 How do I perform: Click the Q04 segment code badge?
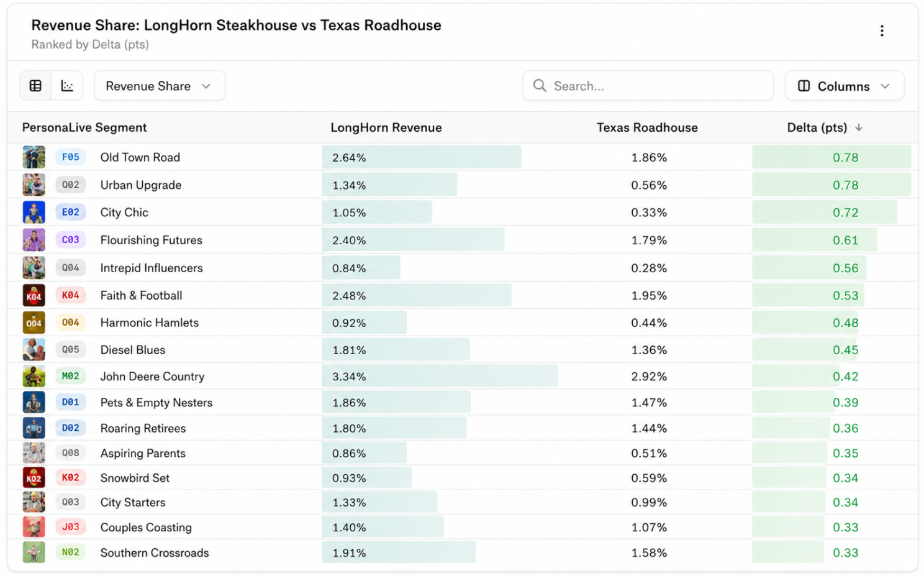(70, 268)
